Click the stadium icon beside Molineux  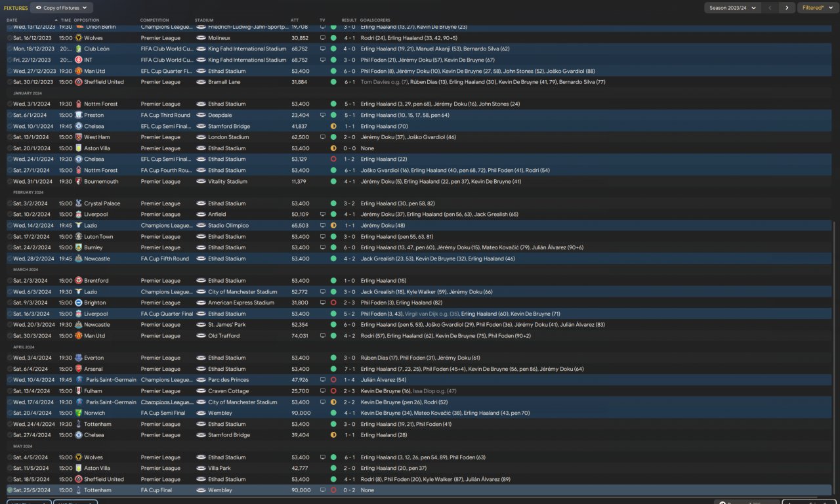click(201, 38)
